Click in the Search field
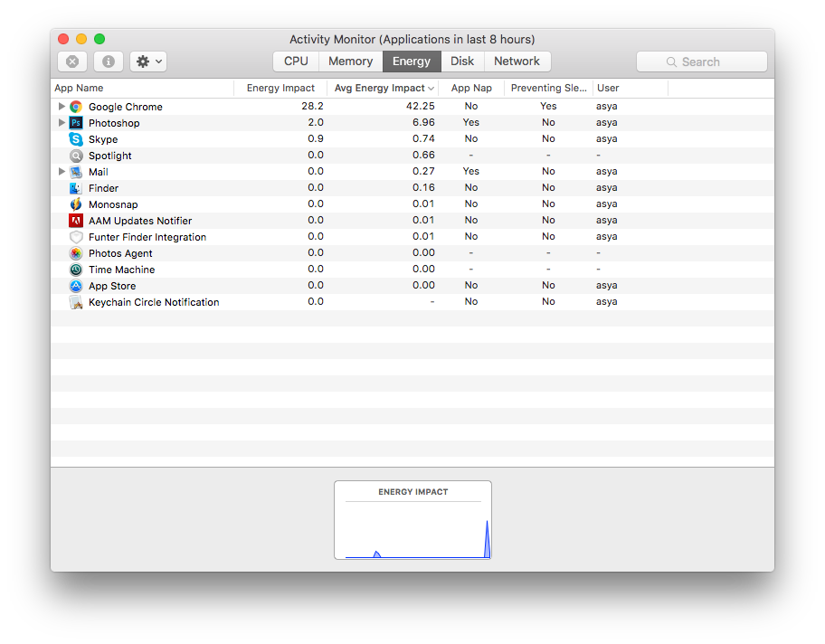 pyautogui.click(x=701, y=62)
